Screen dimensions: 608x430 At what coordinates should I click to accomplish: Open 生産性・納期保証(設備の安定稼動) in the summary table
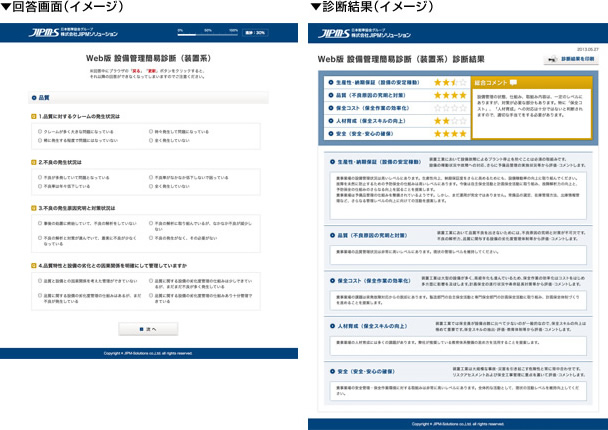(378, 82)
